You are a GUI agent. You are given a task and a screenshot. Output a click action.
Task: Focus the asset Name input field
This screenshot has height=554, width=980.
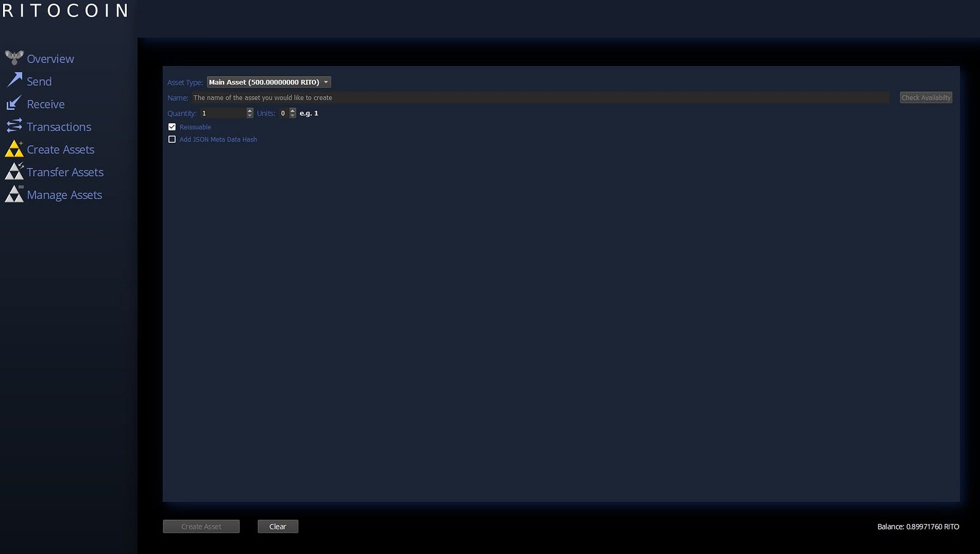pyautogui.click(x=540, y=97)
